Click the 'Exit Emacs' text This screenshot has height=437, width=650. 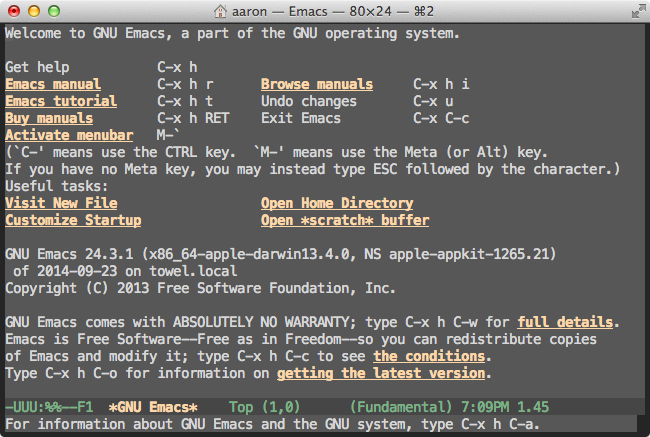click(x=301, y=118)
